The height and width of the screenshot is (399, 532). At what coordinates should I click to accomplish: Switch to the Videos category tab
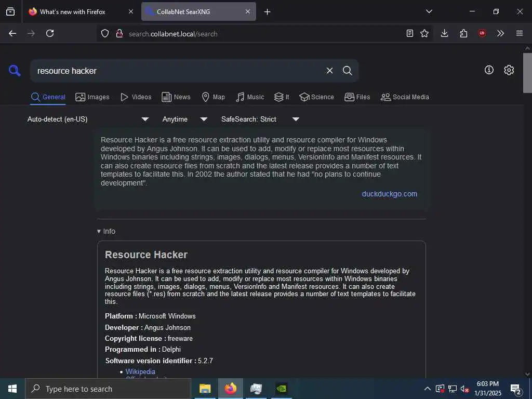136,97
